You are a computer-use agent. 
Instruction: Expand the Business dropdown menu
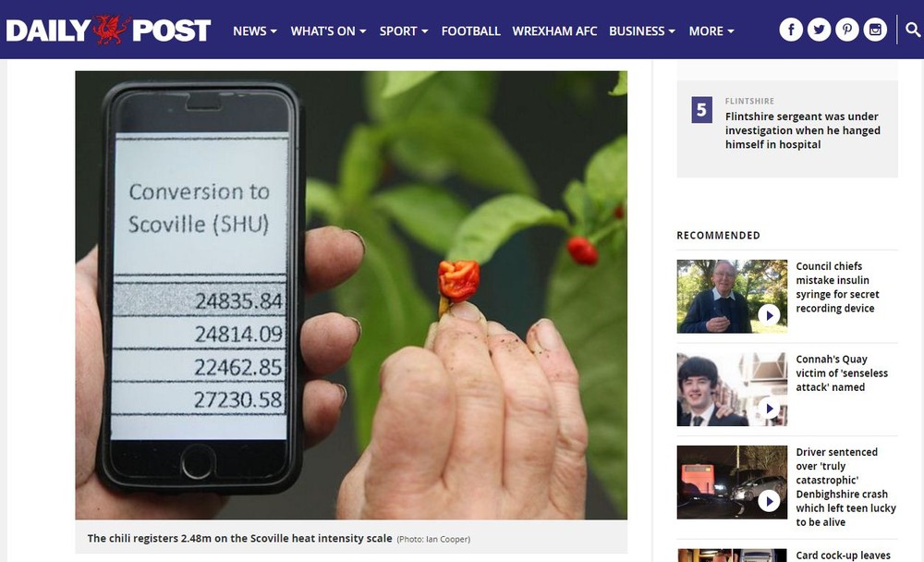pos(642,31)
